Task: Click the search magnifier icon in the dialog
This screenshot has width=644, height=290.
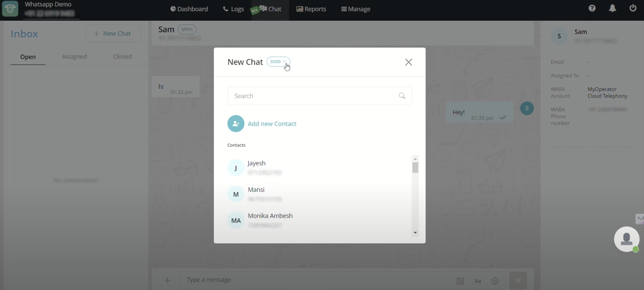Action: tap(402, 96)
